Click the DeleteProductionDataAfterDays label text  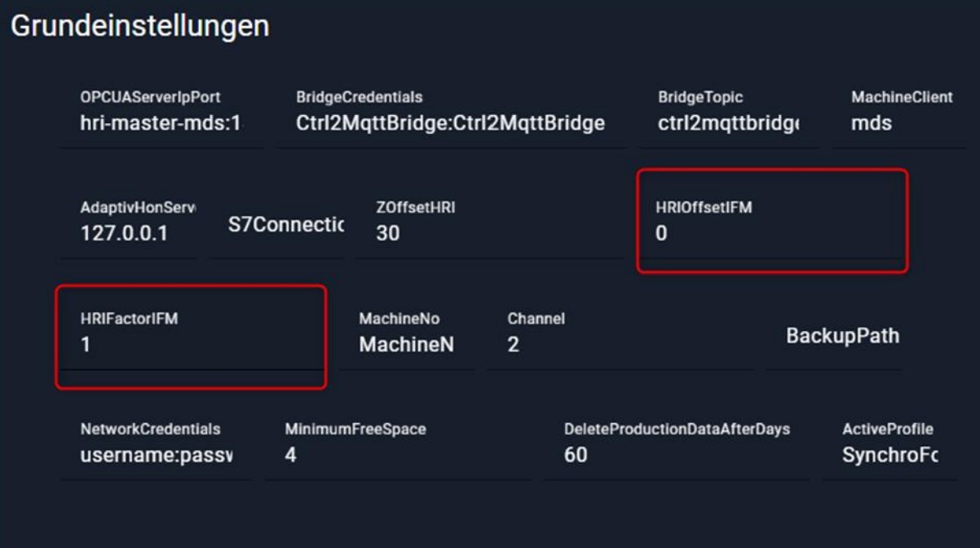[x=677, y=429]
